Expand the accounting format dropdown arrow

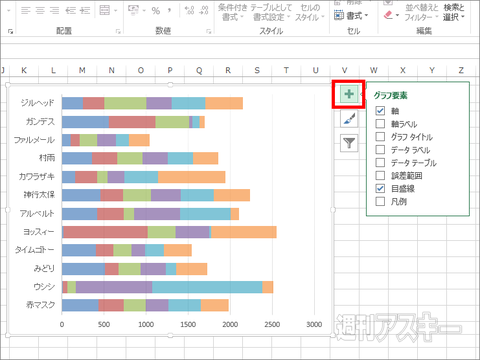tap(144, 11)
